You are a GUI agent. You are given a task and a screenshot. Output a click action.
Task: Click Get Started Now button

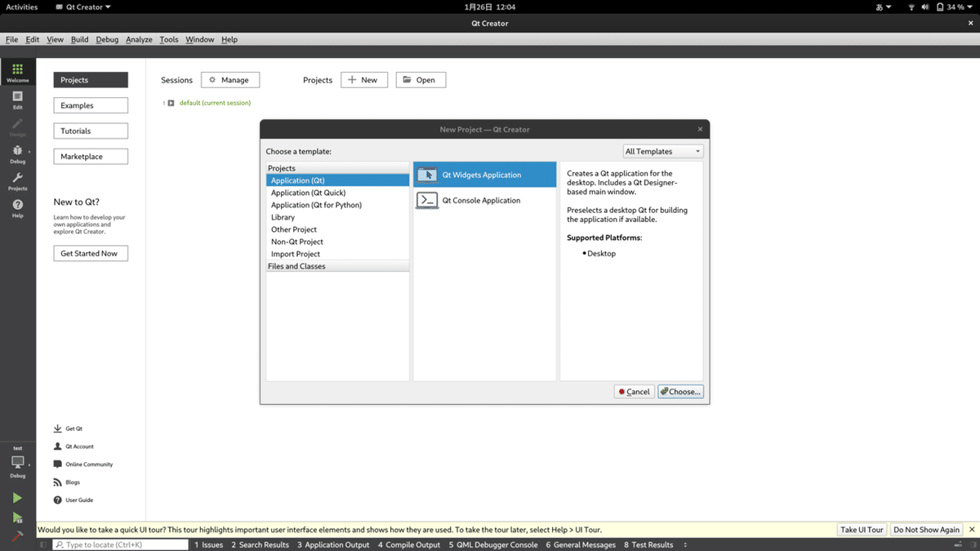click(91, 253)
